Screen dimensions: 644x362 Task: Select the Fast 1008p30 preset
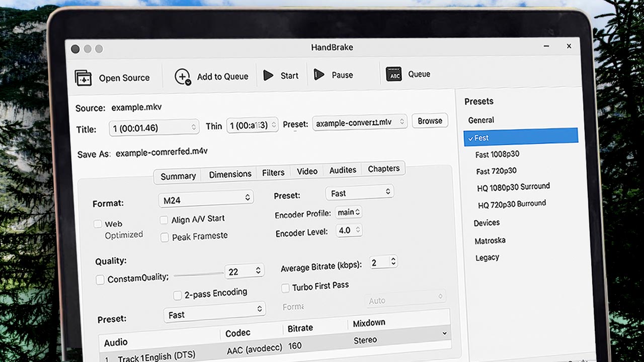click(497, 154)
